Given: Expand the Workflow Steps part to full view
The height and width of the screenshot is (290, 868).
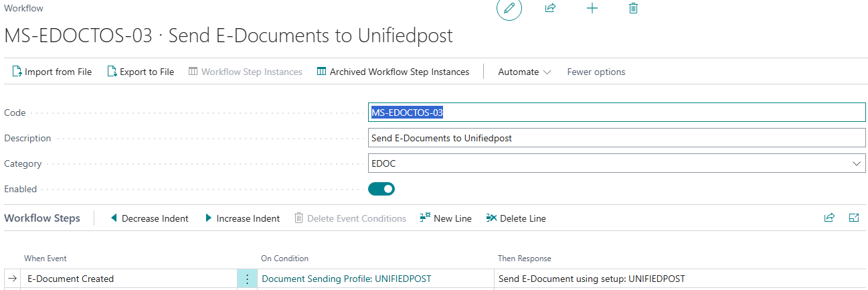Looking at the screenshot, I should [854, 218].
